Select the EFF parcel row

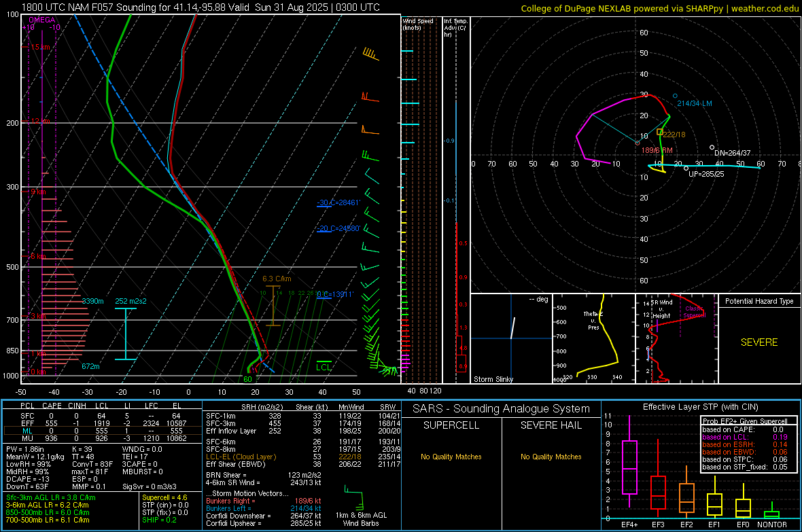[102, 423]
